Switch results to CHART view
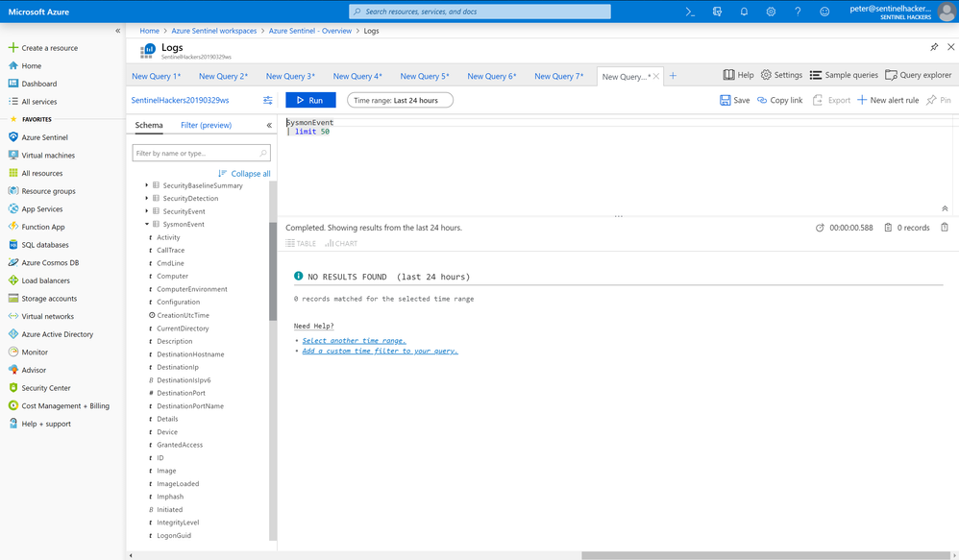 pos(341,243)
